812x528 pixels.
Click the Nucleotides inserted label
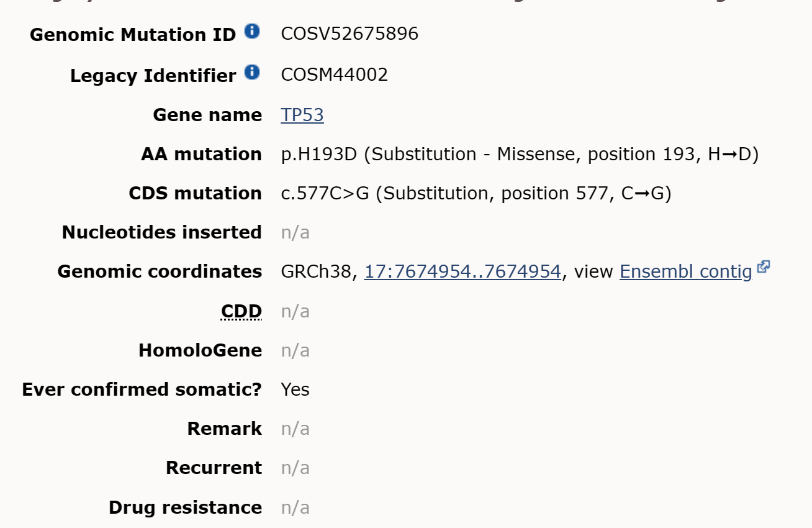click(161, 232)
